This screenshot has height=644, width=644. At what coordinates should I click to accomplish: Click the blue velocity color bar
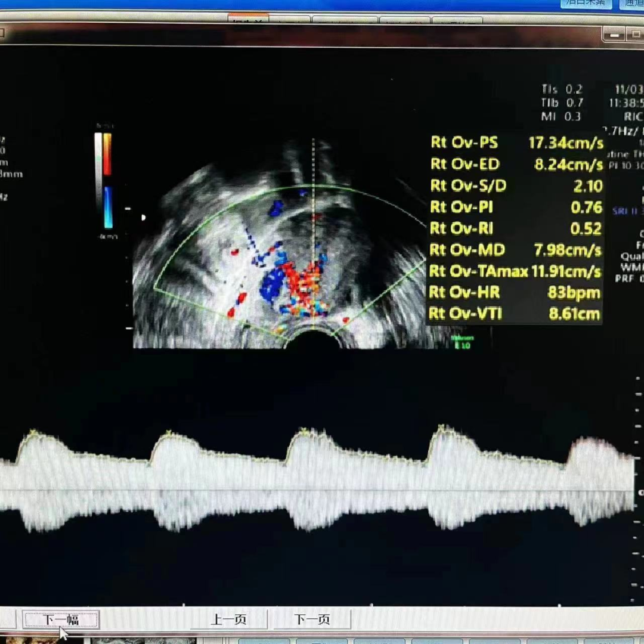[x=108, y=207]
